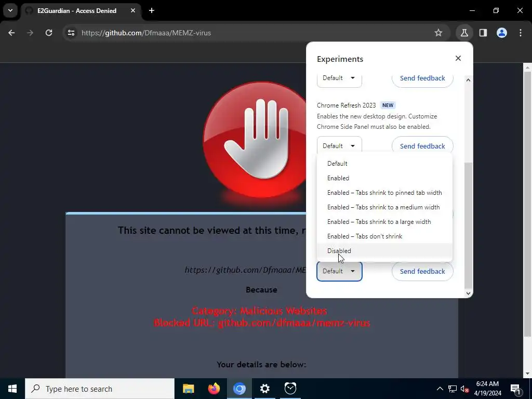Select Enabled – Tabs shrink to a medium width
532x399 pixels.
pos(384,207)
